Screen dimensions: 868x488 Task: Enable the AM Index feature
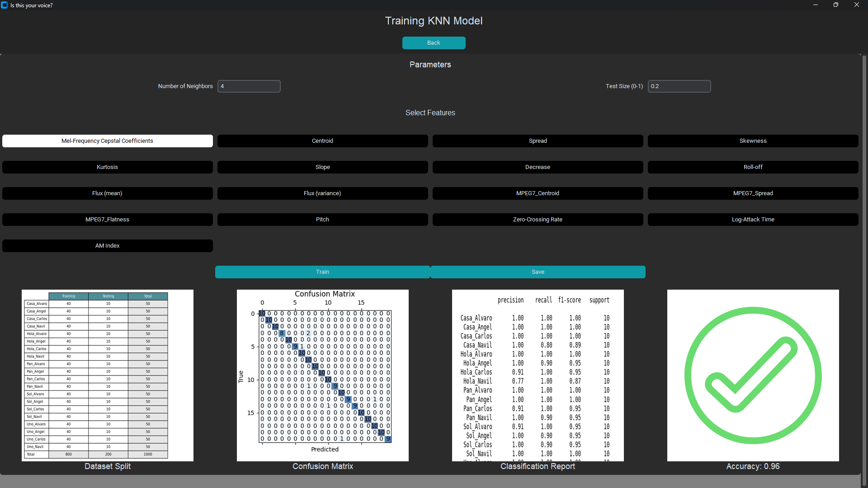pos(107,245)
